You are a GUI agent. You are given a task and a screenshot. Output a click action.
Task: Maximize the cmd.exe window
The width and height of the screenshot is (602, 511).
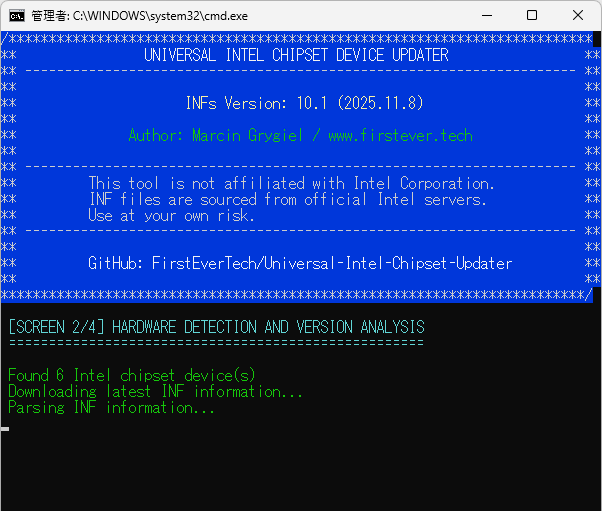pos(532,15)
